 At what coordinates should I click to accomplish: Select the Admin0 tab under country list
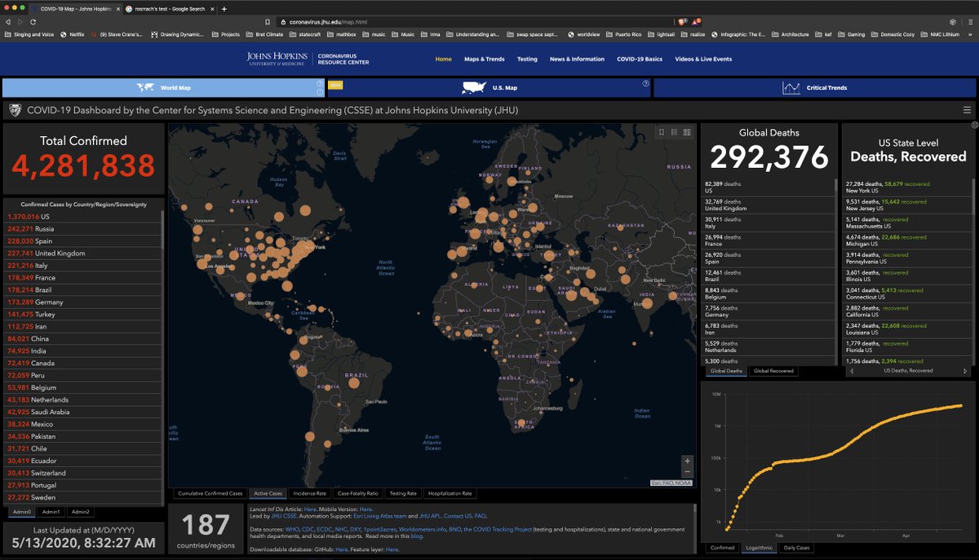22,512
